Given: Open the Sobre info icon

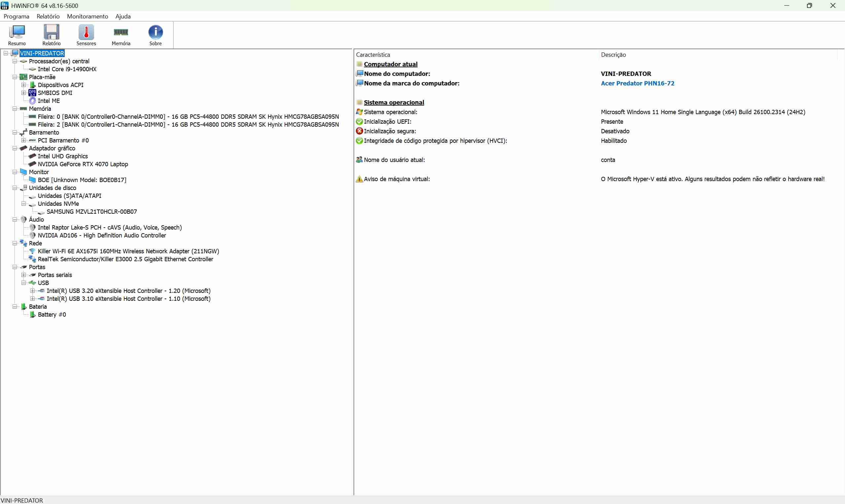Looking at the screenshot, I should click(x=155, y=32).
